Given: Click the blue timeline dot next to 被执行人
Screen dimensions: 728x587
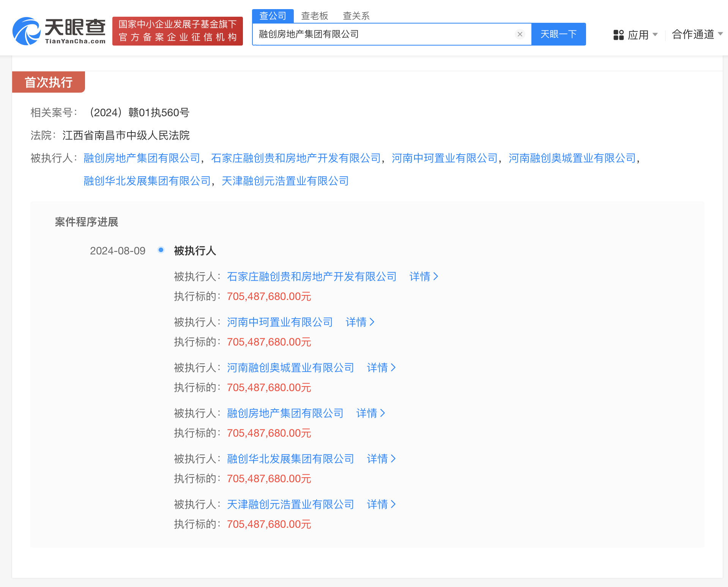Looking at the screenshot, I should click(x=161, y=250).
